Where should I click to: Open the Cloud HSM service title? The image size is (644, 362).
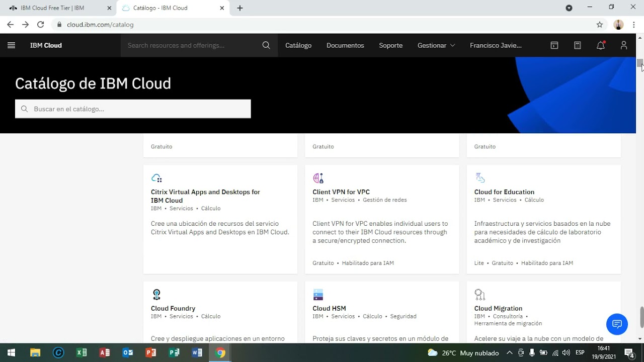point(329,309)
